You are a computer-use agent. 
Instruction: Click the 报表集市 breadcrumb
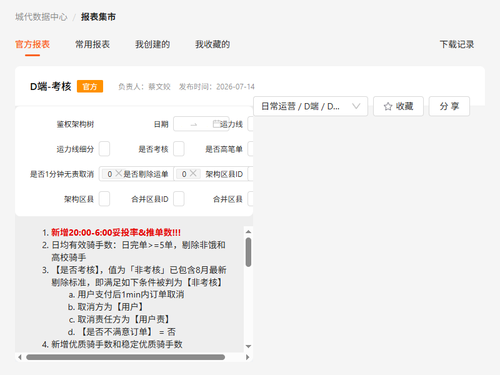tap(98, 17)
